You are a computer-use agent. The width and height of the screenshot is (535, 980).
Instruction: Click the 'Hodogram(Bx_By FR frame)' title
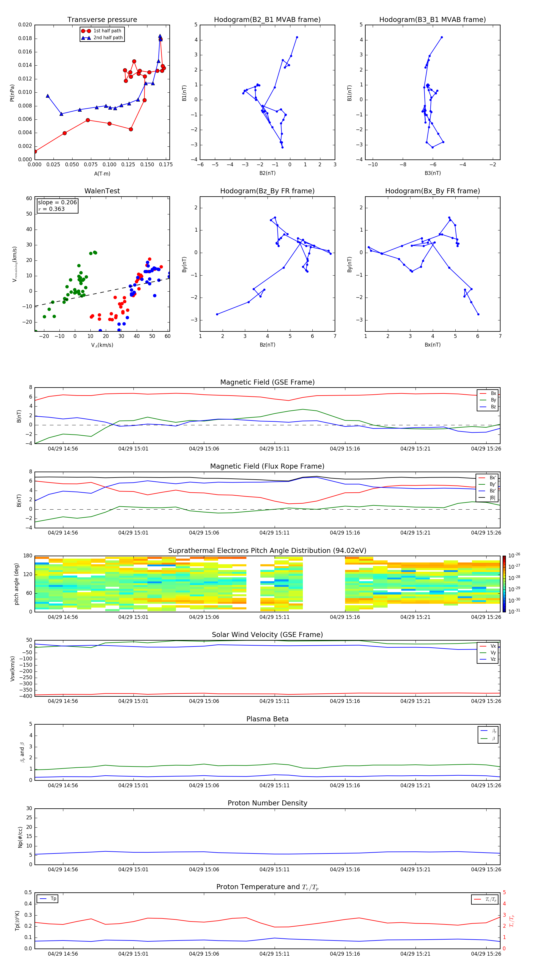(x=432, y=191)
